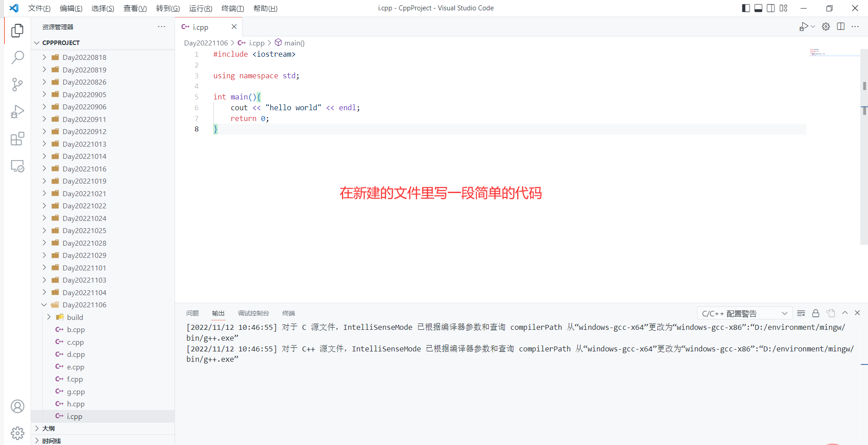Viewport: 868px width, 445px height.
Task: Click the run/debug C++ file play icon
Action: click(x=804, y=27)
